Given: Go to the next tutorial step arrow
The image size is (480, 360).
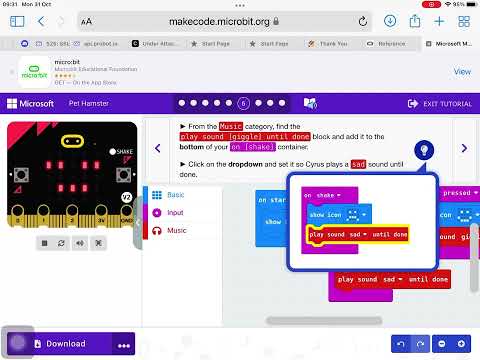Looking at the screenshot, I should tap(464, 148).
